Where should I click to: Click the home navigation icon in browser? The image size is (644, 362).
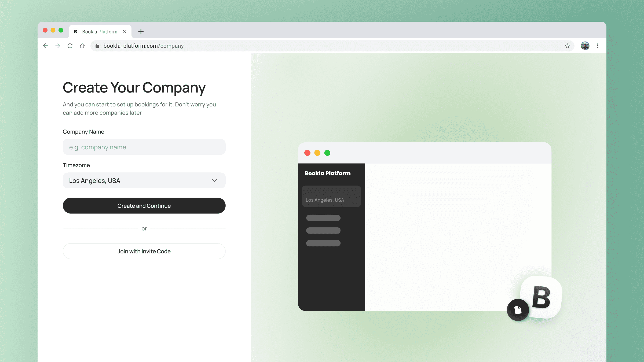tap(82, 46)
